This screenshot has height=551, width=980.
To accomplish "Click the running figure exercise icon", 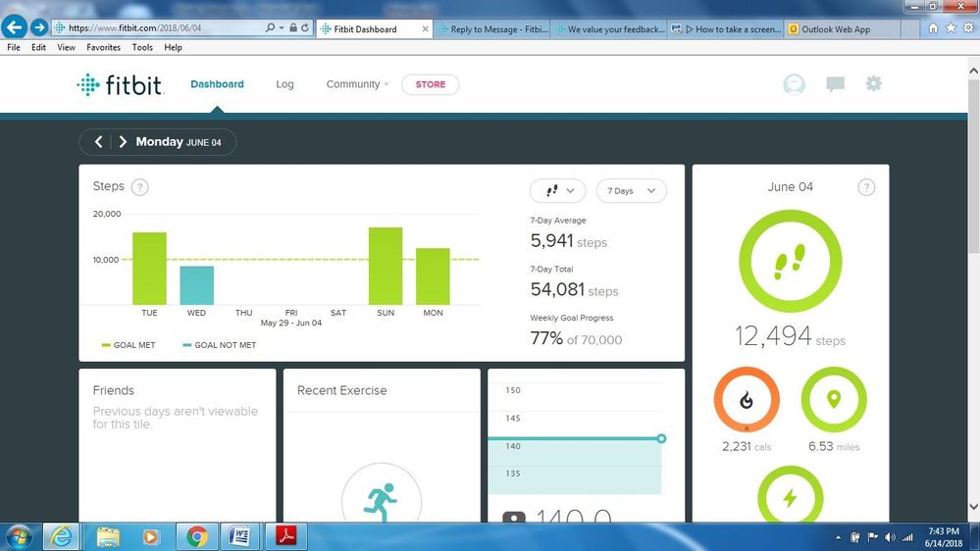I will tap(381, 502).
